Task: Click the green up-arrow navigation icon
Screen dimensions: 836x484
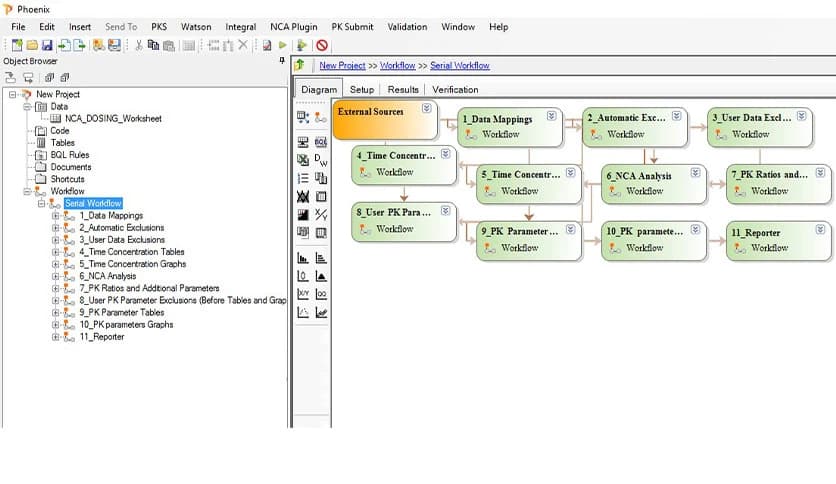Action: pyautogui.click(x=300, y=65)
